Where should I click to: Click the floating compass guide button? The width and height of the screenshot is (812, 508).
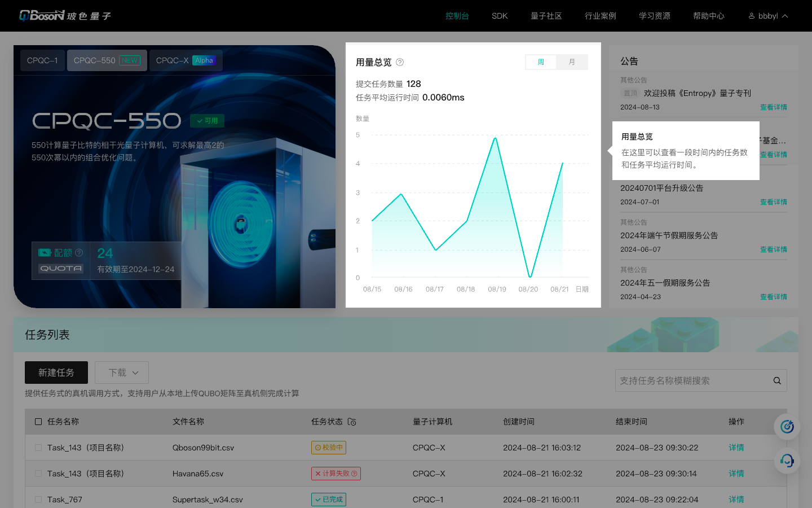point(787,427)
